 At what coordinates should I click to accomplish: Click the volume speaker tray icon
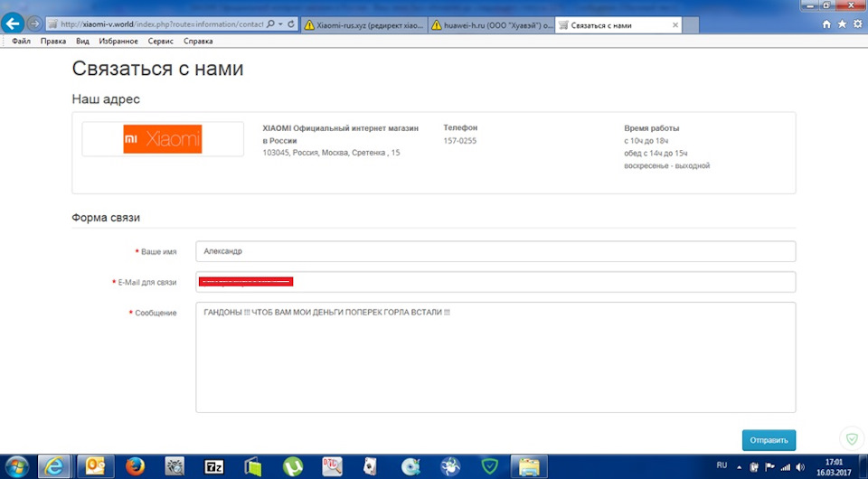800,467
